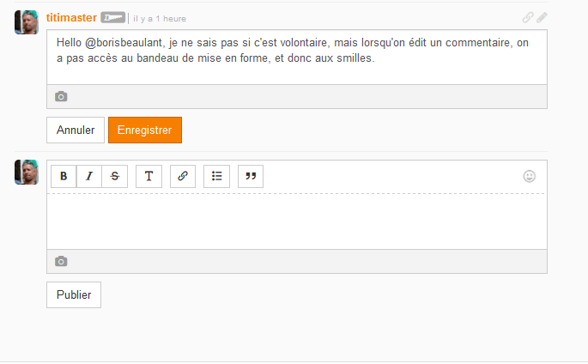The image size is (588, 364).
Task: Insert a blockquote
Action: point(251,176)
